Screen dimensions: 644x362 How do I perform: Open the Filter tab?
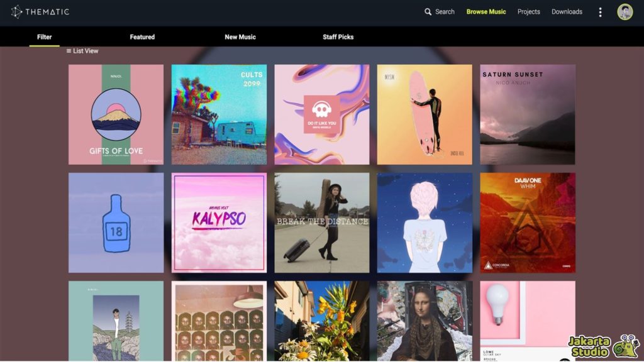pyautogui.click(x=44, y=37)
